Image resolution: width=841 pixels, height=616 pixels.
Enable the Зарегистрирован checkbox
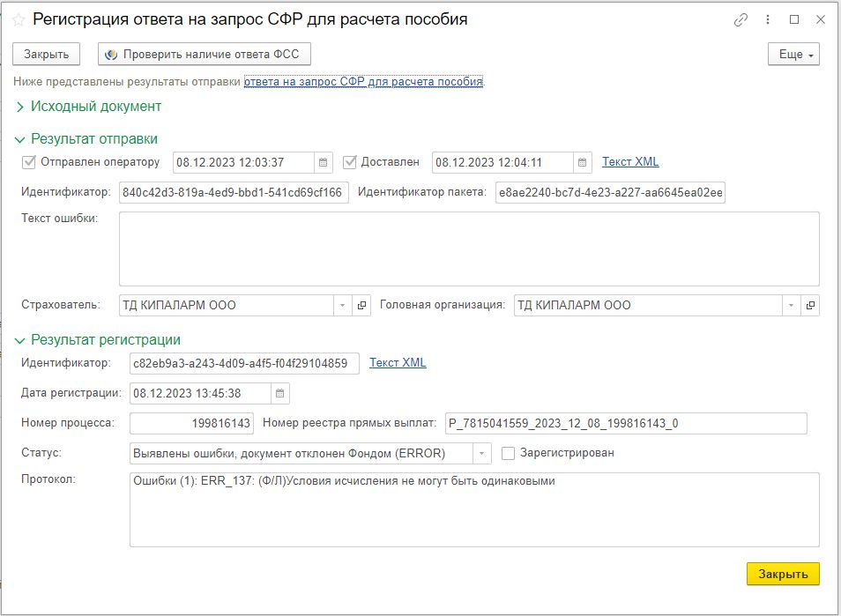coord(508,453)
